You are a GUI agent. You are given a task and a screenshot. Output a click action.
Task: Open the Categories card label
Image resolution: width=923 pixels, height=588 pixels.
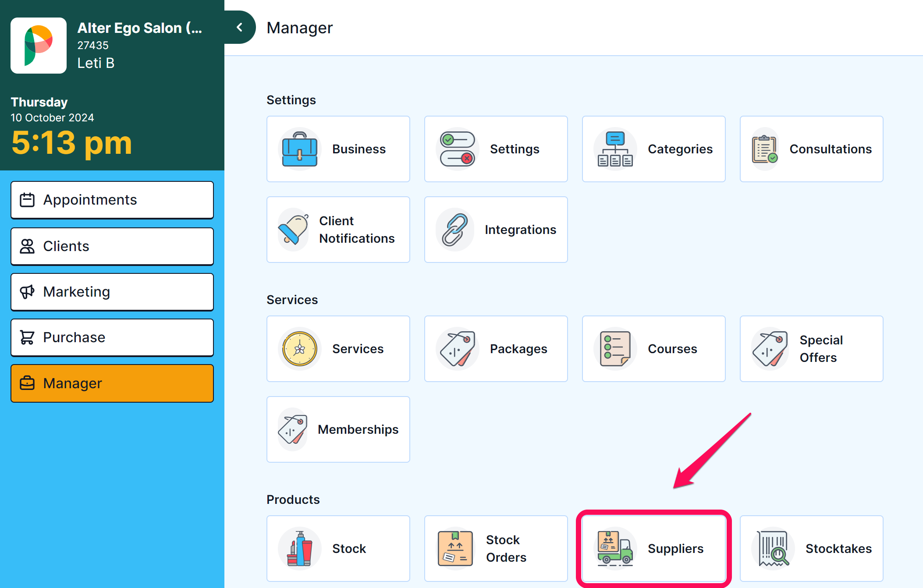[x=680, y=149]
